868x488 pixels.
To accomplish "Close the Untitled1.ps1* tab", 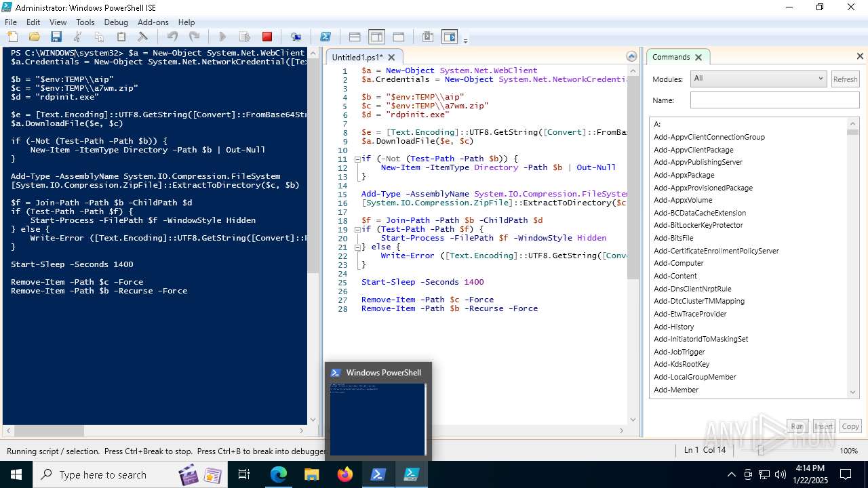I will [x=391, y=58].
